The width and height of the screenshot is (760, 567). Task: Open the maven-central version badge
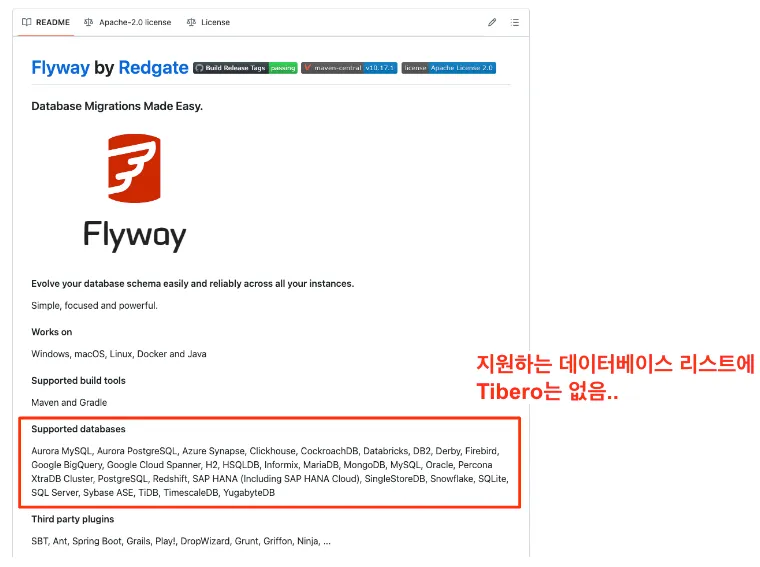pyautogui.click(x=349, y=68)
